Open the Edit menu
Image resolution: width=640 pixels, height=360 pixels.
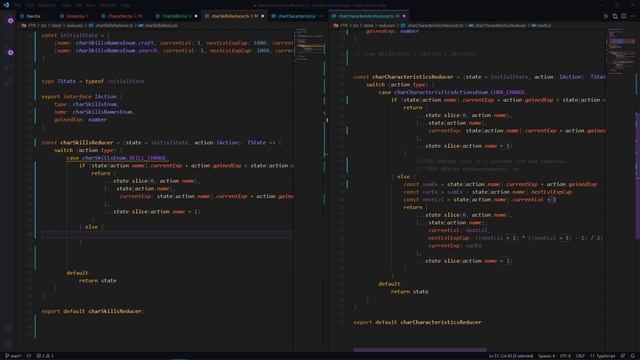coord(30,5)
